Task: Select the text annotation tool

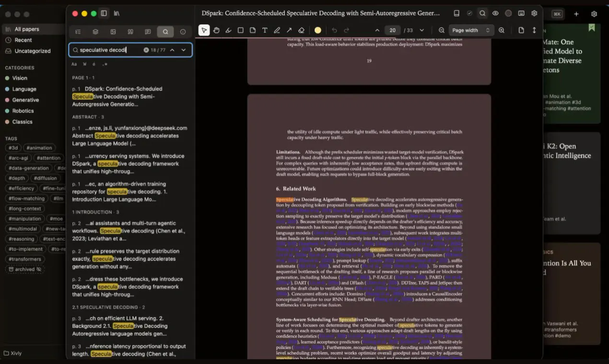Action: pos(265,30)
